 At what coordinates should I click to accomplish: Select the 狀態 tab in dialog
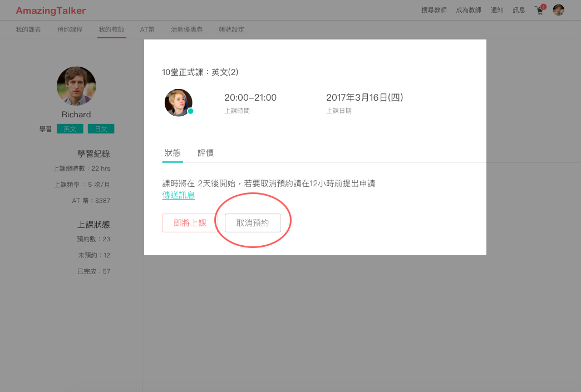[x=173, y=153]
